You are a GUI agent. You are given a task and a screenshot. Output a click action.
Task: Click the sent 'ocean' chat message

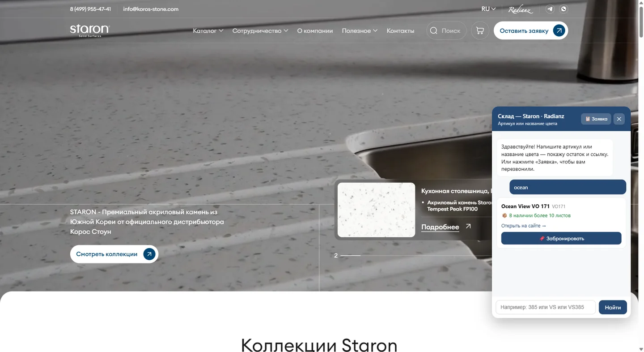(x=568, y=187)
